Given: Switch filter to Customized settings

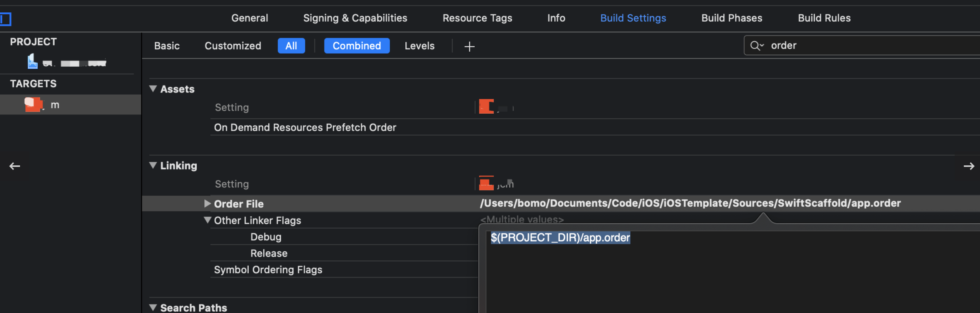Looking at the screenshot, I should coord(232,46).
